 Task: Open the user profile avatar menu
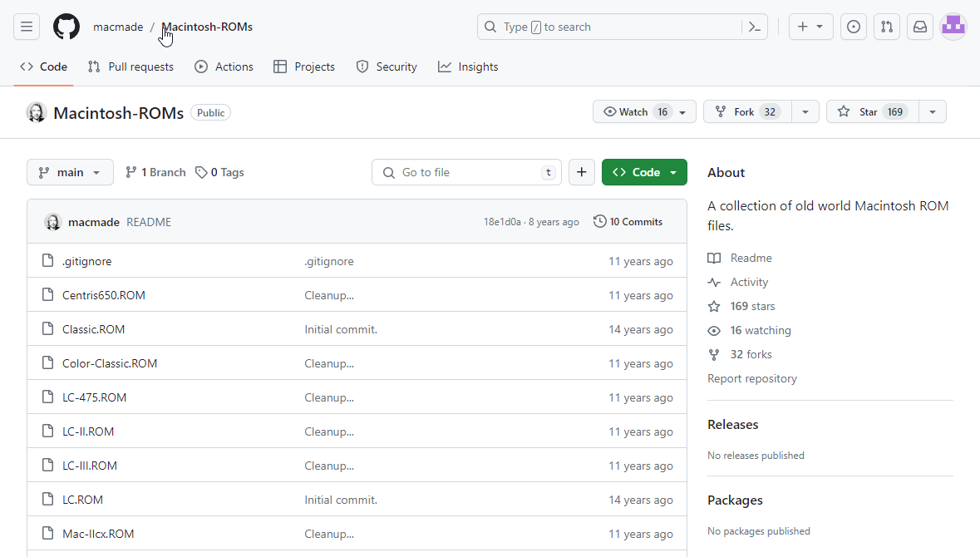click(x=953, y=27)
